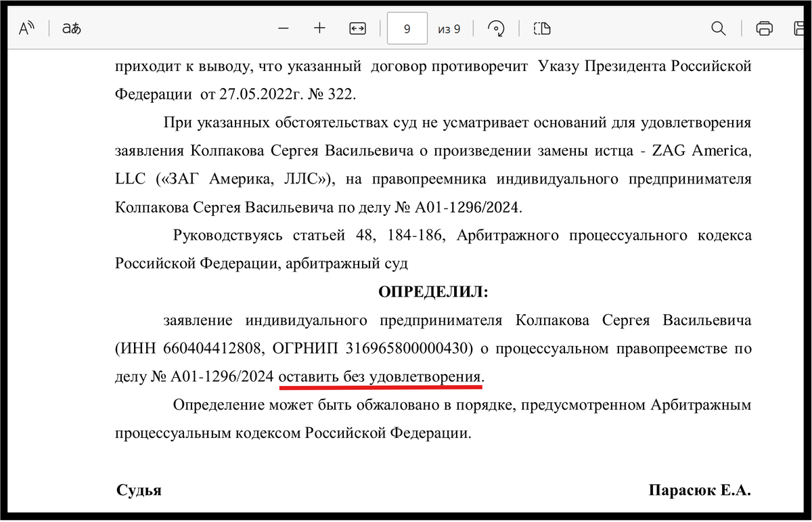Click the "из 9" page count text

pyautogui.click(x=449, y=29)
